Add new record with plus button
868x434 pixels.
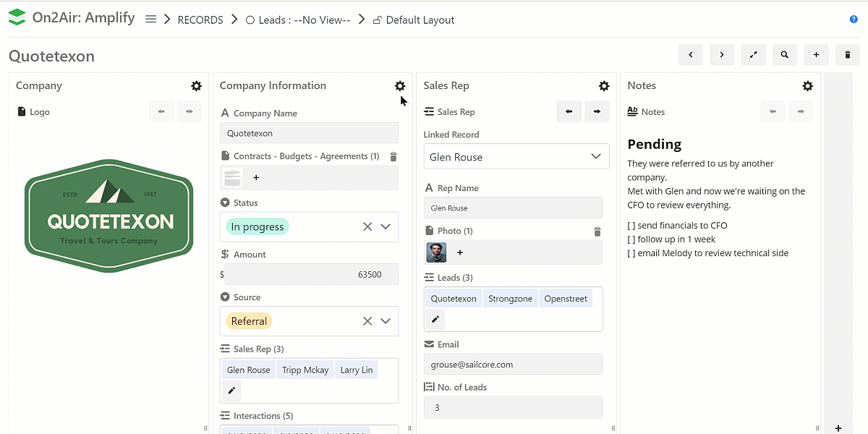point(816,55)
